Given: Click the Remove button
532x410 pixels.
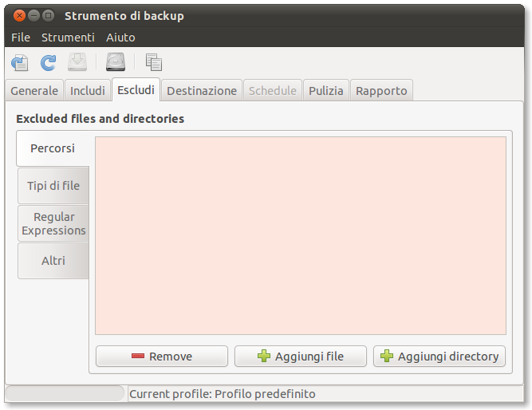Looking at the screenshot, I should [x=162, y=357].
